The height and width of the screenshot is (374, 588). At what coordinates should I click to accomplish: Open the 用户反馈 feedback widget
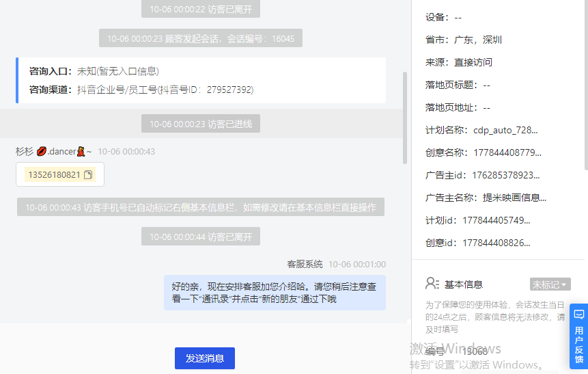[578, 336]
